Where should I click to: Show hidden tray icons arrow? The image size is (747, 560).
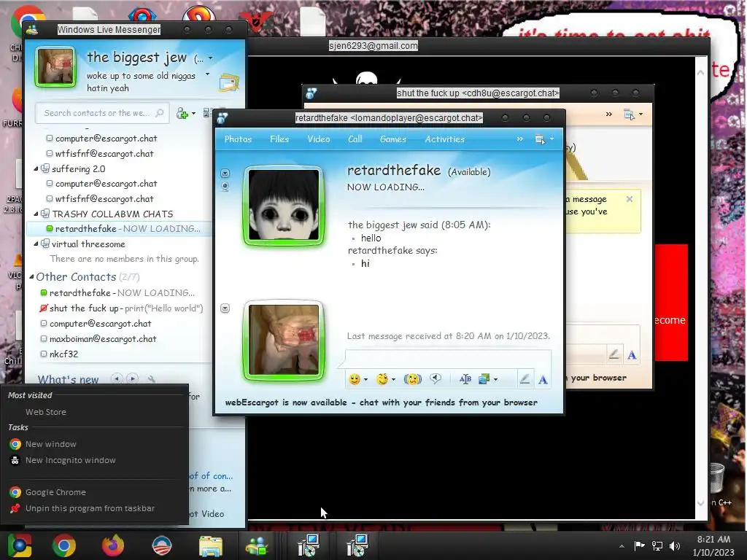pos(622,546)
